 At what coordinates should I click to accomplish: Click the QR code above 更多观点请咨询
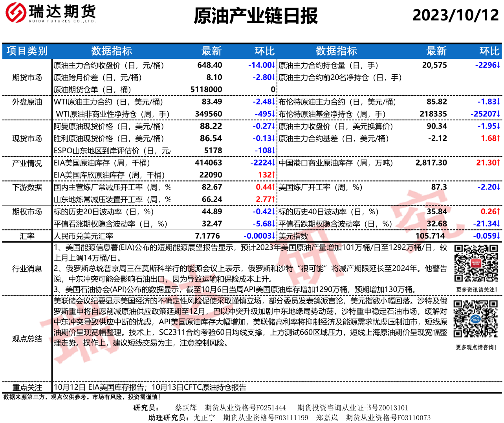coord(476,319)
